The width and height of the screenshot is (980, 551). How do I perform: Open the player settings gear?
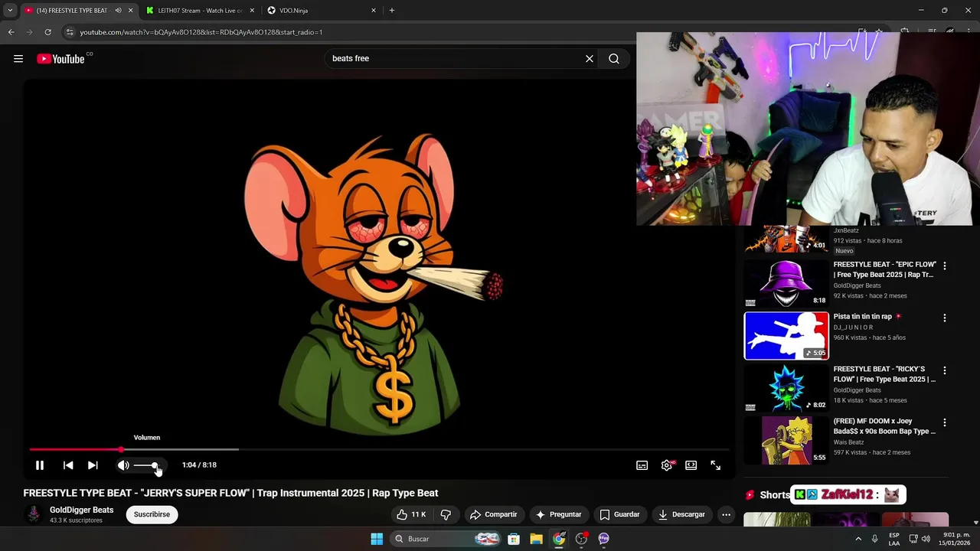[667, 465]
